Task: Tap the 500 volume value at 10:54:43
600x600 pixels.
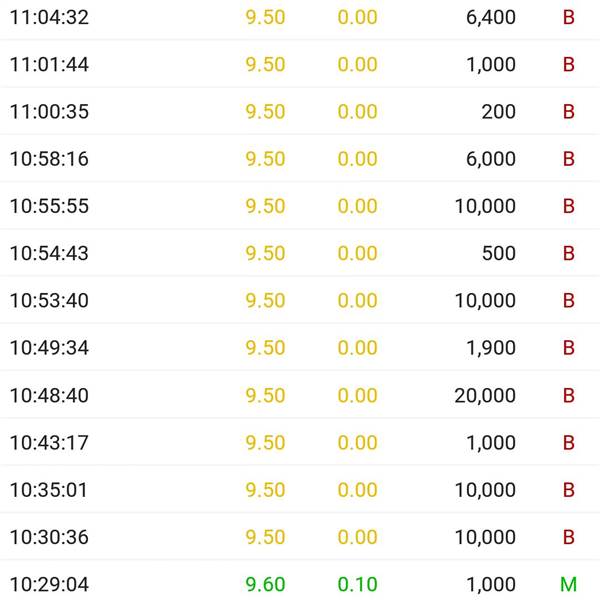Action: [x=499, y=253]
